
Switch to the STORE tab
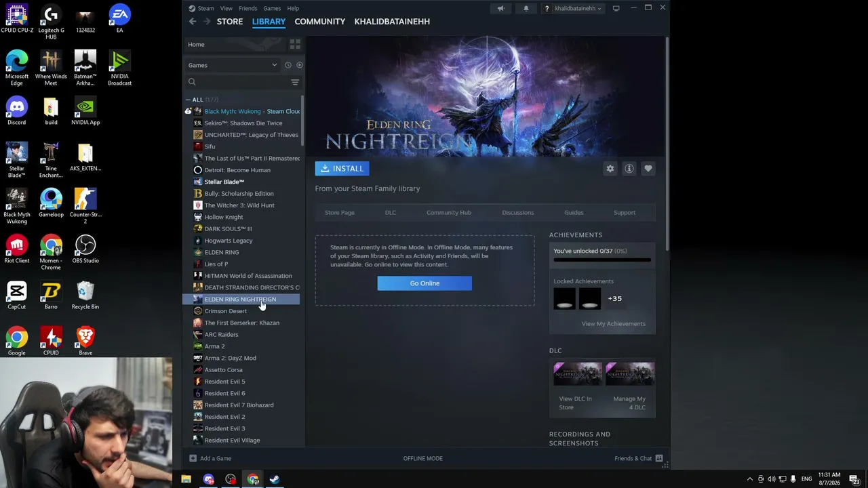230,22
